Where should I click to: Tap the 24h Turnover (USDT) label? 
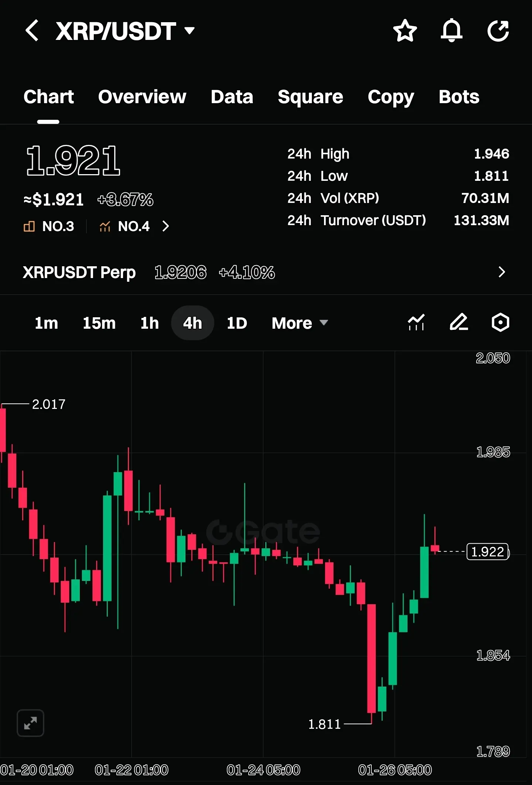[x=357, y=220]
